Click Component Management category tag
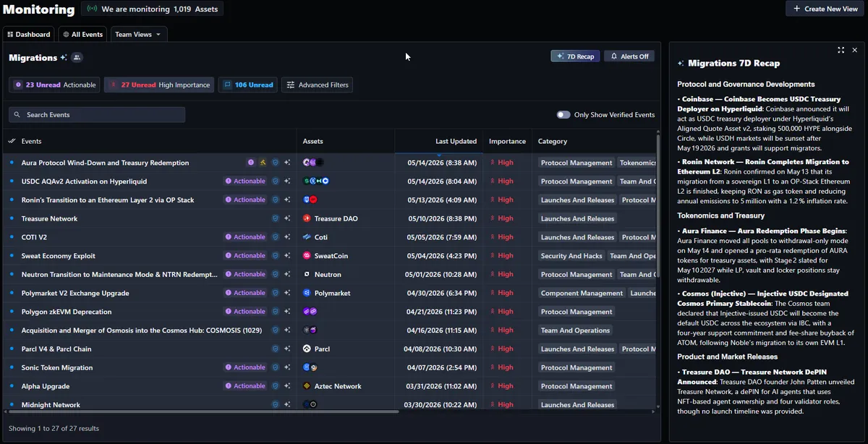Image resolution: width=868 pixels, height=444 pixels. click(x=582, y=293)
